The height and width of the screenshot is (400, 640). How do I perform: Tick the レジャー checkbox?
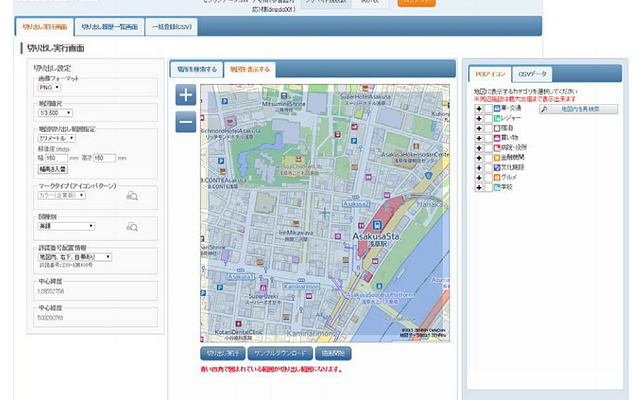(488, 118)
